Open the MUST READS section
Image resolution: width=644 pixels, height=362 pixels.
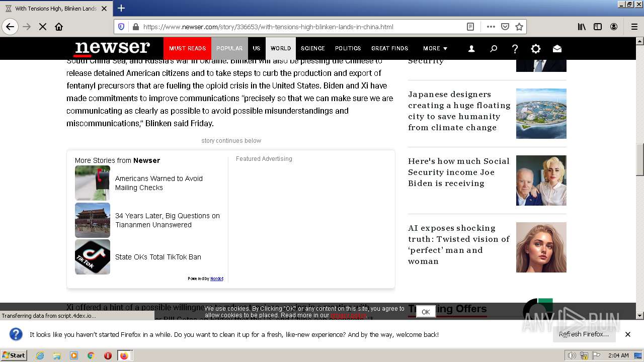[x=187, y=48]
